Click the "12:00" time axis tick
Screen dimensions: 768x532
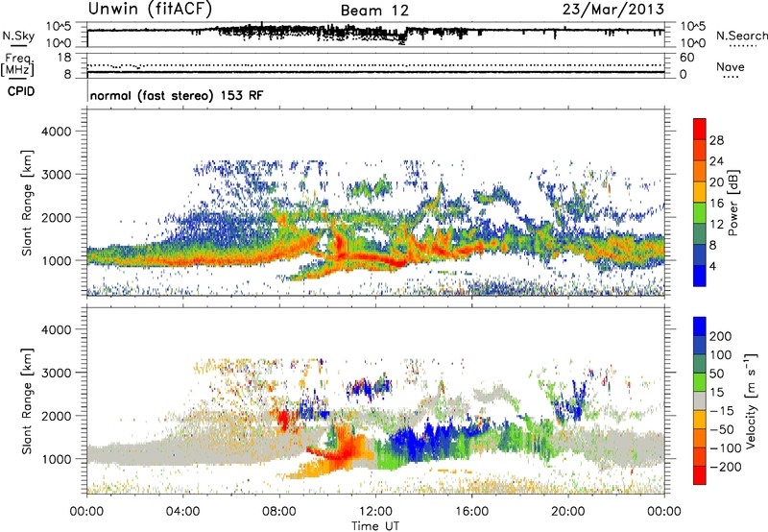click(x=375, y=512)
